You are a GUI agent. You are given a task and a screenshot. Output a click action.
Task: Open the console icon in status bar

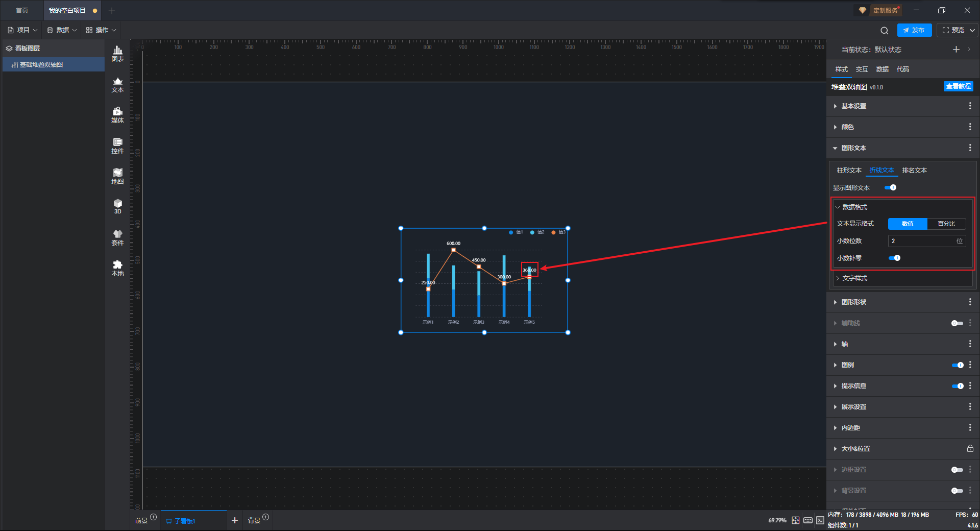[820, 520]
